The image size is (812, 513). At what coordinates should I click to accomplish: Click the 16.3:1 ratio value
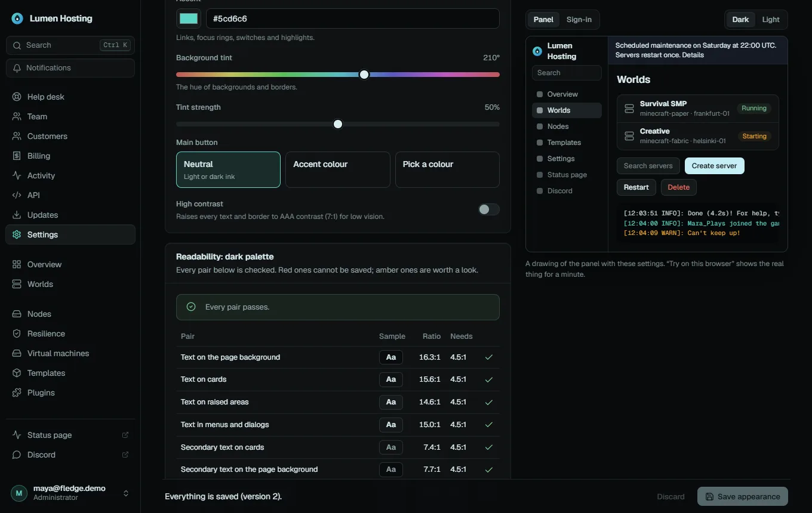pos(430,357)
